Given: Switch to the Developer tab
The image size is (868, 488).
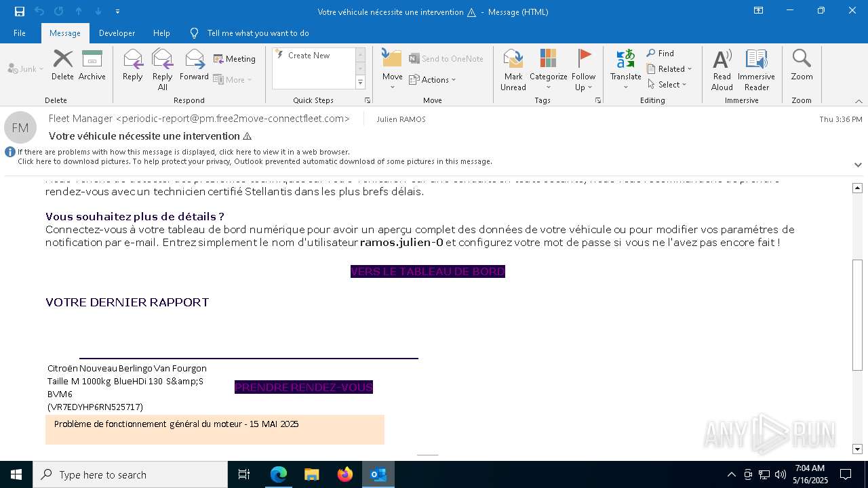Looking at the screenshot, I should coord(117,33).
